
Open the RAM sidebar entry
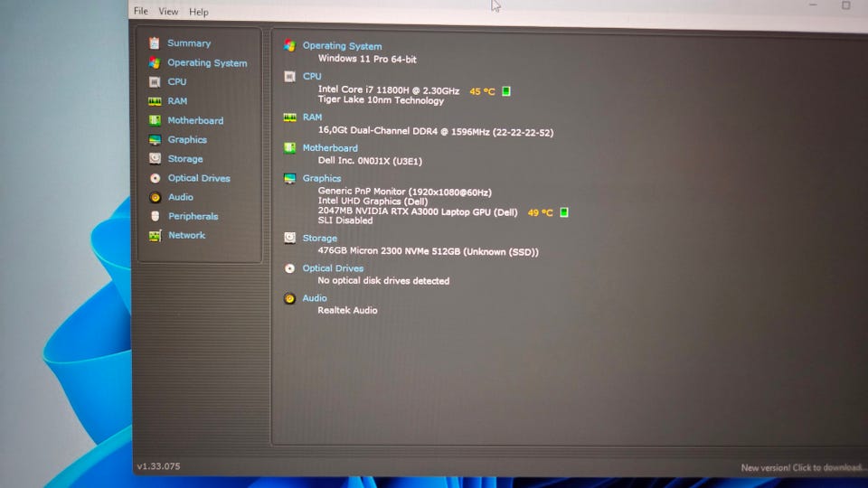177,101
